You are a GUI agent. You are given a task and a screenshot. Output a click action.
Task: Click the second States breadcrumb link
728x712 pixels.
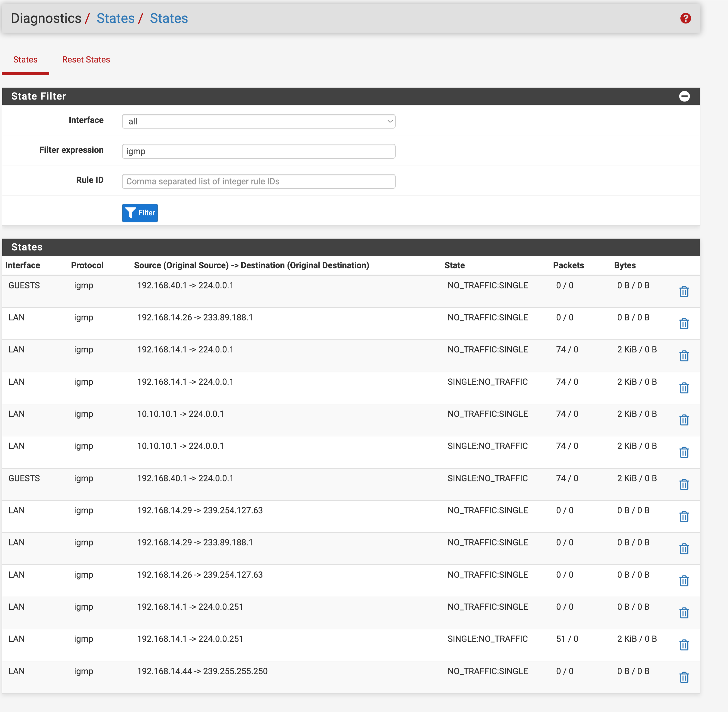pos(169,18)
